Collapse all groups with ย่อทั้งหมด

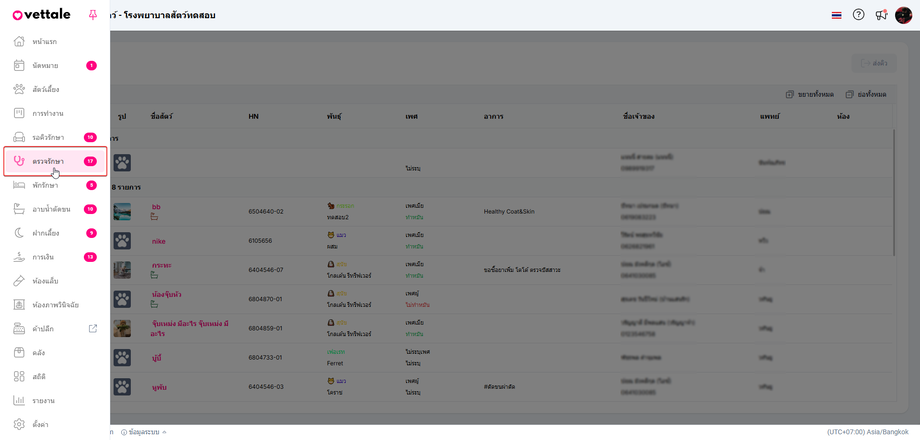tap(866, 94)
